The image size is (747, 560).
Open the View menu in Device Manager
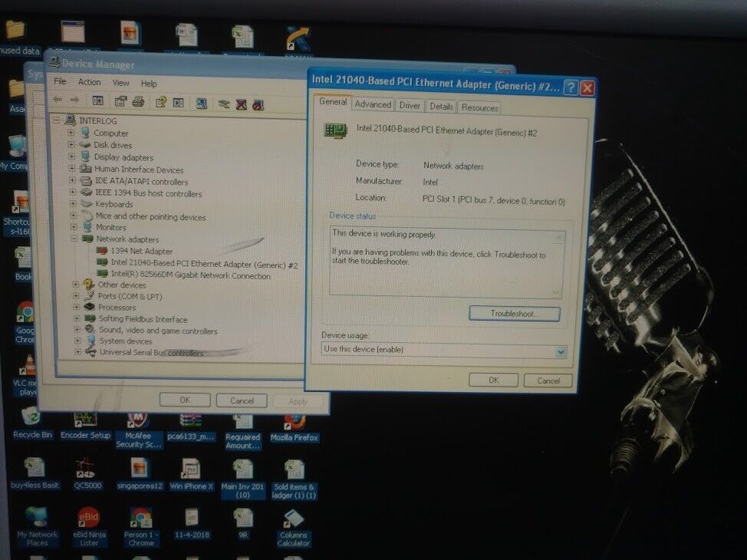(x=120, y=83)
